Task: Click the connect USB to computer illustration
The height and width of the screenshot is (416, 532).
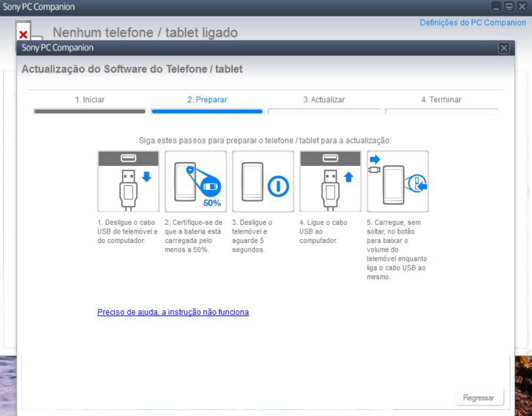Action: click(x=330, y=181)
